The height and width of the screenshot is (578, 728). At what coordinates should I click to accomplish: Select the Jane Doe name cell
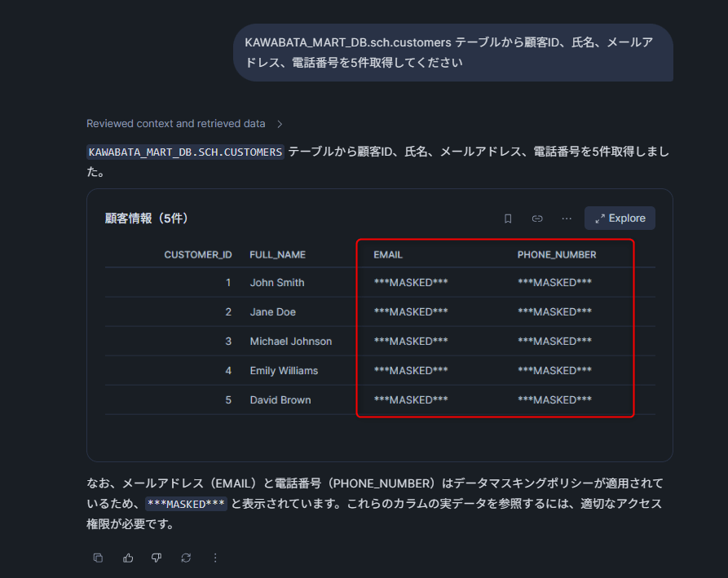pos(273,312)
